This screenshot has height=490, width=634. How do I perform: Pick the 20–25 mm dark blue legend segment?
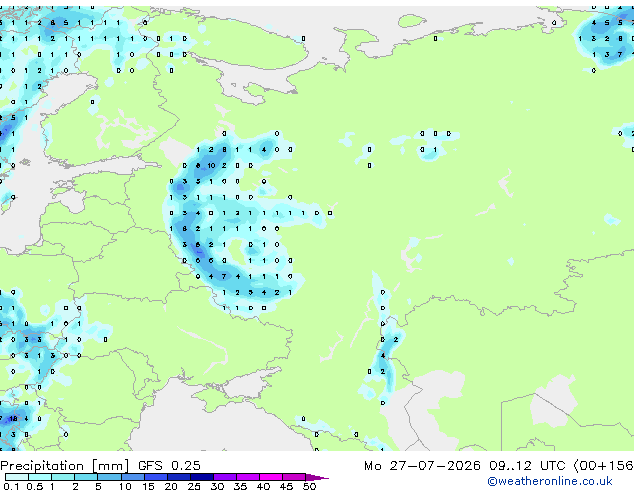pyautogui.click(x=179, y=477)
